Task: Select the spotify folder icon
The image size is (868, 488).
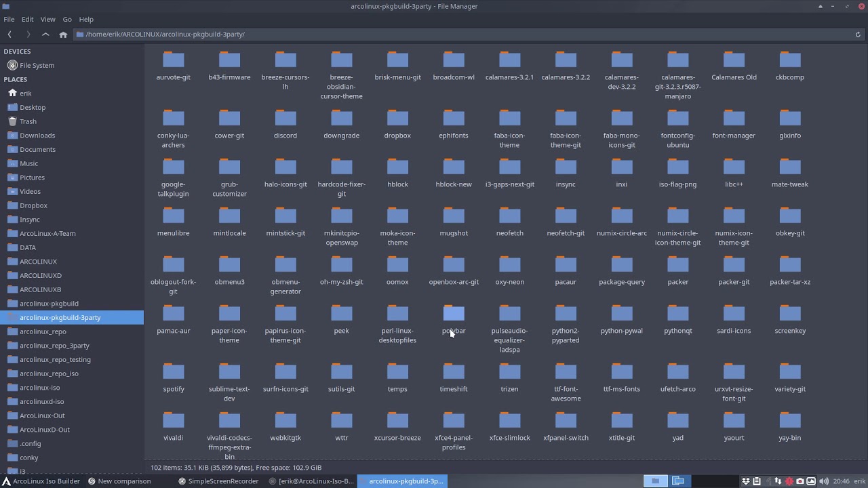Action: coord(174,371)
